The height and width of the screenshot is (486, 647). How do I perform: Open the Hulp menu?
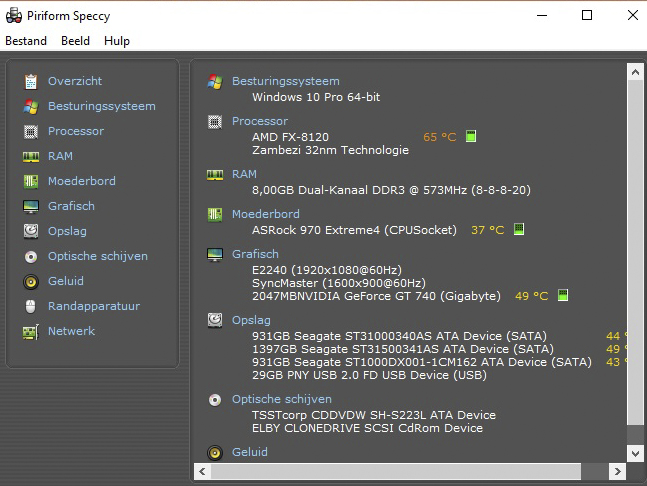117,41
